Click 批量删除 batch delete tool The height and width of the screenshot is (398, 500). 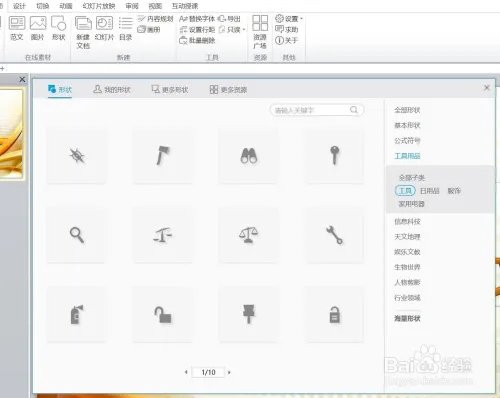[197, 41]
